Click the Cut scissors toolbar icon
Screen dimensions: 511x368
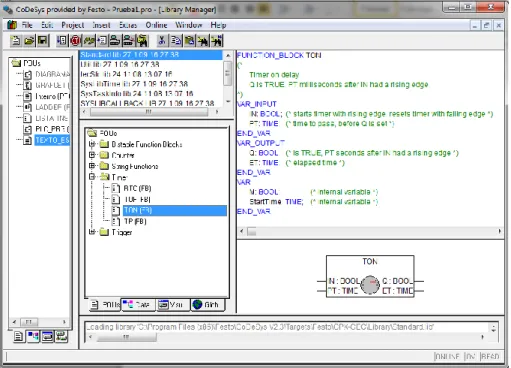[x=162, y=41]
